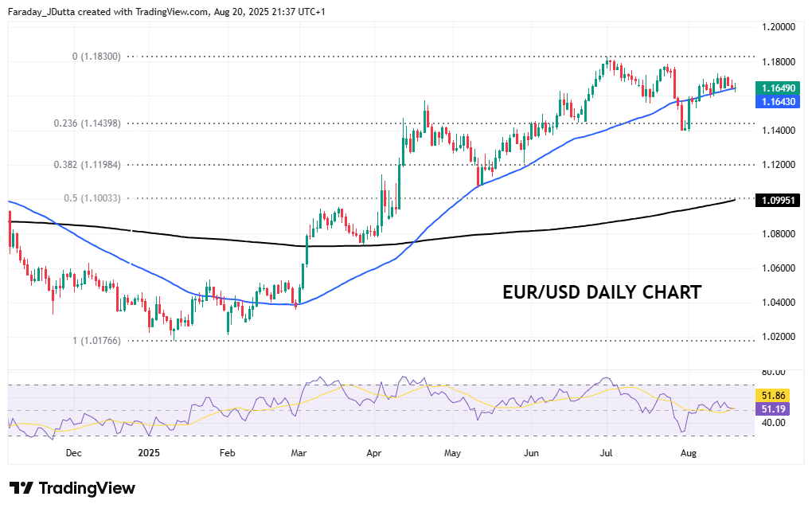Click the 80.00 RSI axis label

(x=773, y=372)
